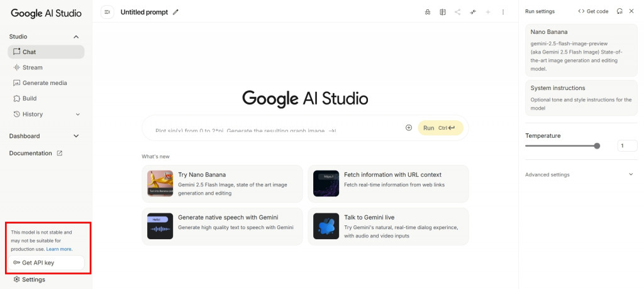Click the Run settings heading

(540, 11)
